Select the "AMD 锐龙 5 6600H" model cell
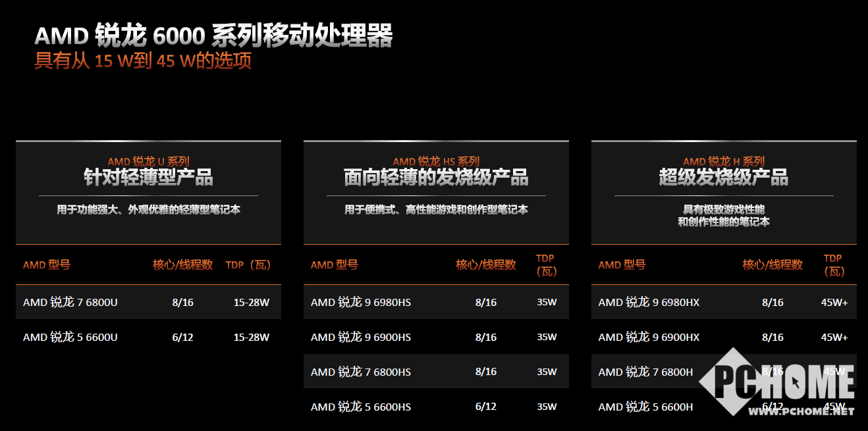Screen dimensions: 868x431 (645, 407)
